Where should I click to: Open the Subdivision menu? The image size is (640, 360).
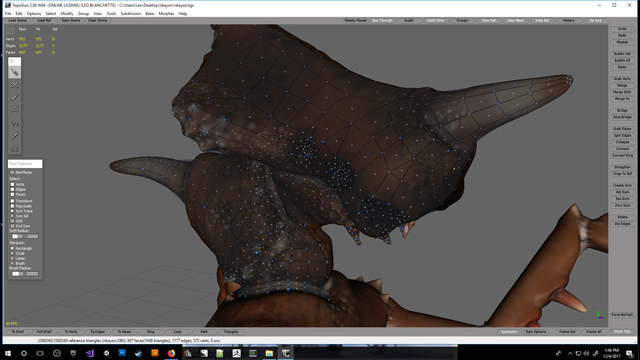click(131, 13)
